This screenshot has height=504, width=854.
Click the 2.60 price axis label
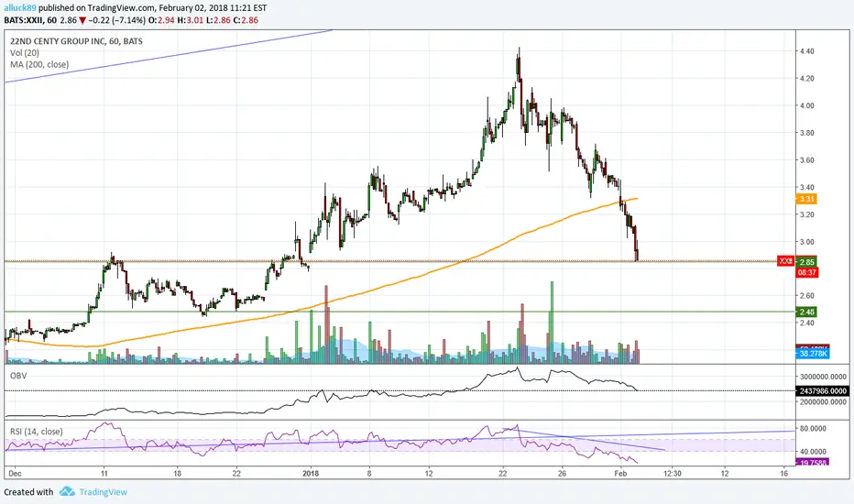(x=806, y=296)
